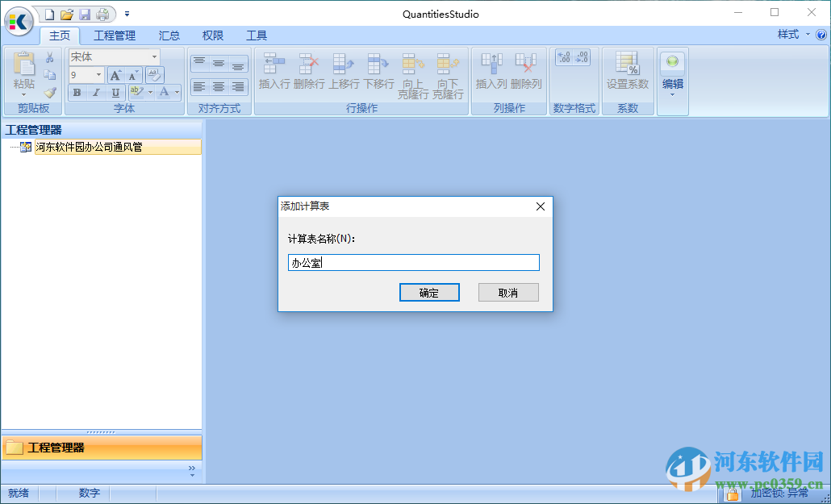The width and height of the screenshot is (831, 504).
Task: Center text horizontally
Action: (219, 85)
